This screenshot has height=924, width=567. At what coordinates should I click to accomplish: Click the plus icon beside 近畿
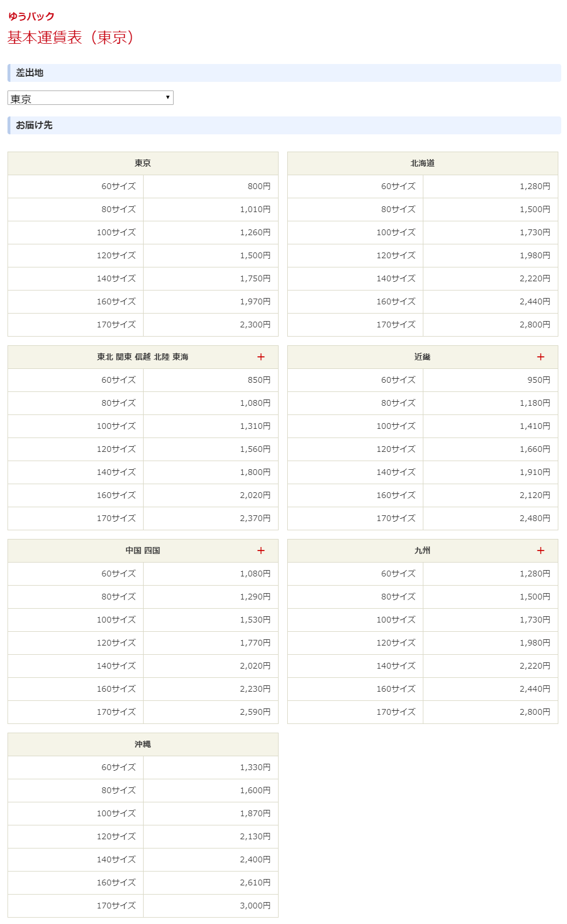[540, 357]
